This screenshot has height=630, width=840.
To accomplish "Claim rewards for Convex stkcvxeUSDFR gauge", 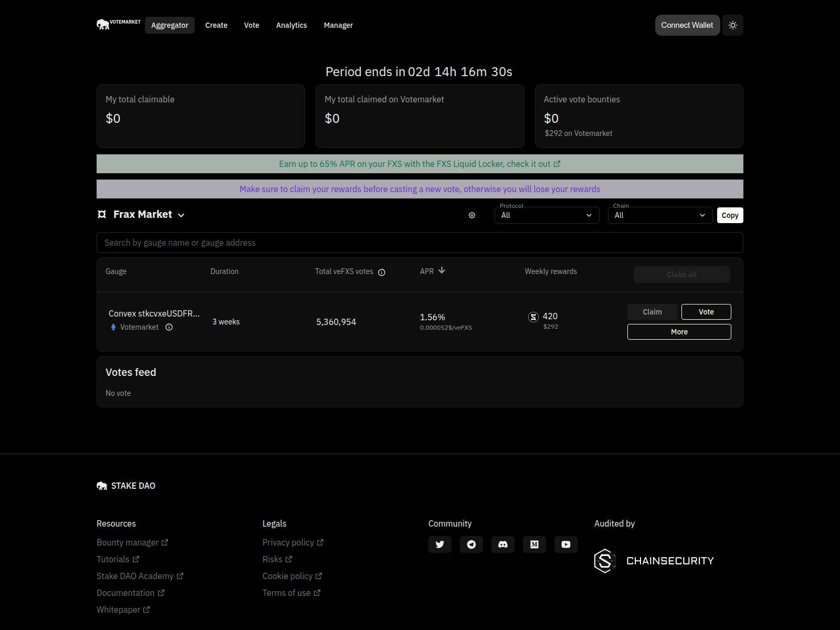I will [652, 312].
